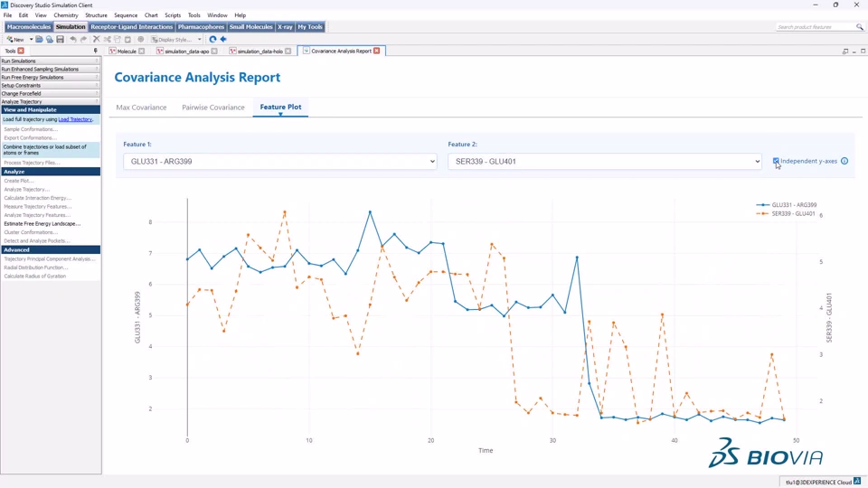The height and width of the screenshot is (488, 868).
Task: Click the Delete X icon in toolbar
Action: [97, 39]
